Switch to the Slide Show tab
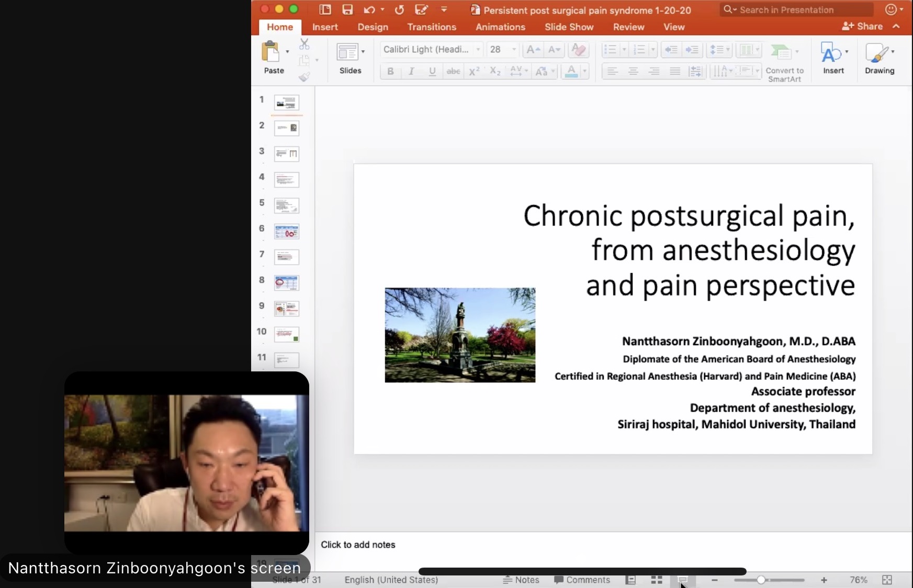The image size is (913, 588). pos(569,27)
